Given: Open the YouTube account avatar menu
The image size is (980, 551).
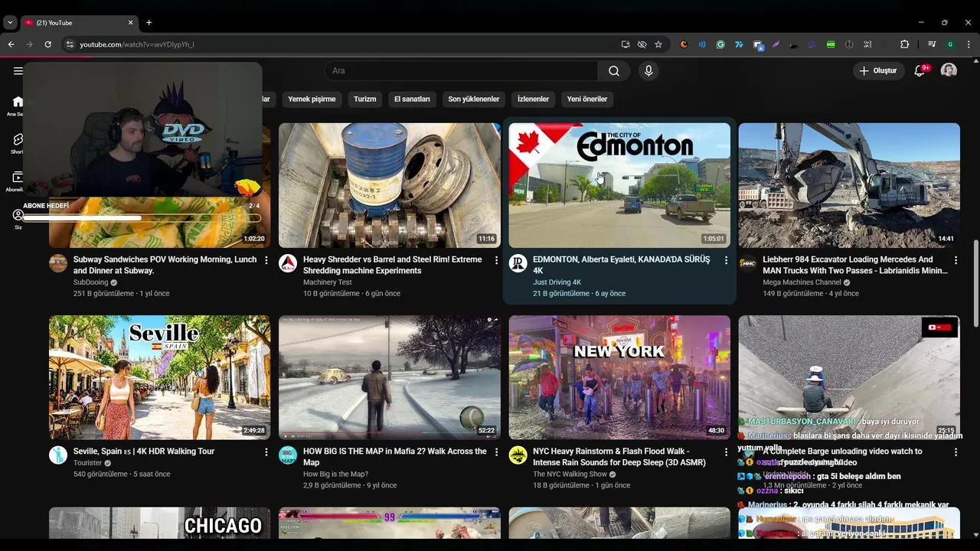Looking at the screenshot, I should 949,70.
